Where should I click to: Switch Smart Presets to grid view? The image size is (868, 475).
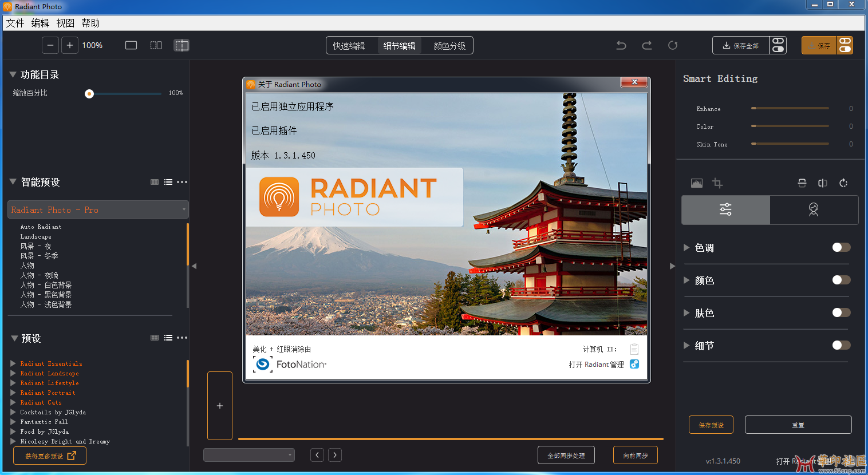point(155,182)
